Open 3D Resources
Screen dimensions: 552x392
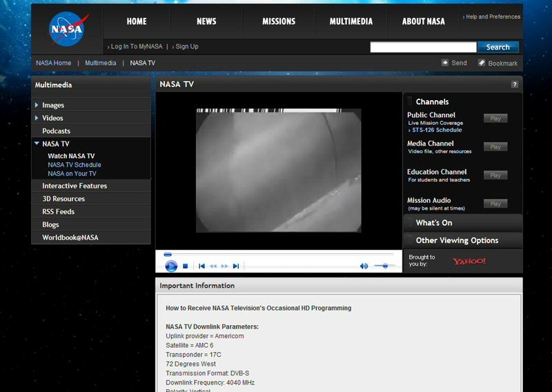63,199
